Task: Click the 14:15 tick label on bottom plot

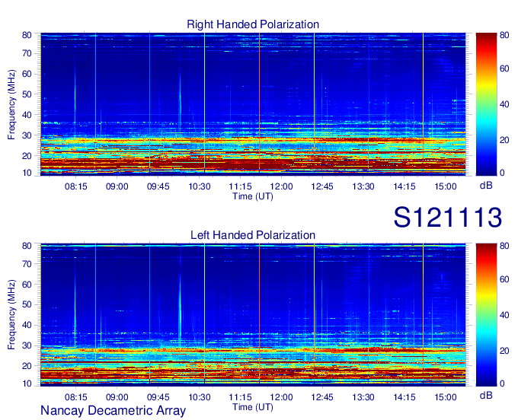Action: pyautogui.click(x=404, y=397)
